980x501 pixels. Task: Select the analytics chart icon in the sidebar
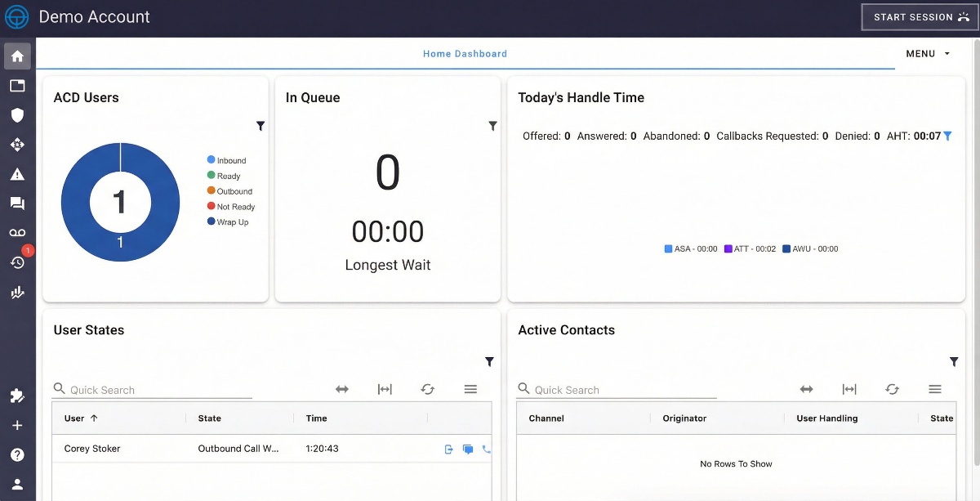click(x=17, y=292)
